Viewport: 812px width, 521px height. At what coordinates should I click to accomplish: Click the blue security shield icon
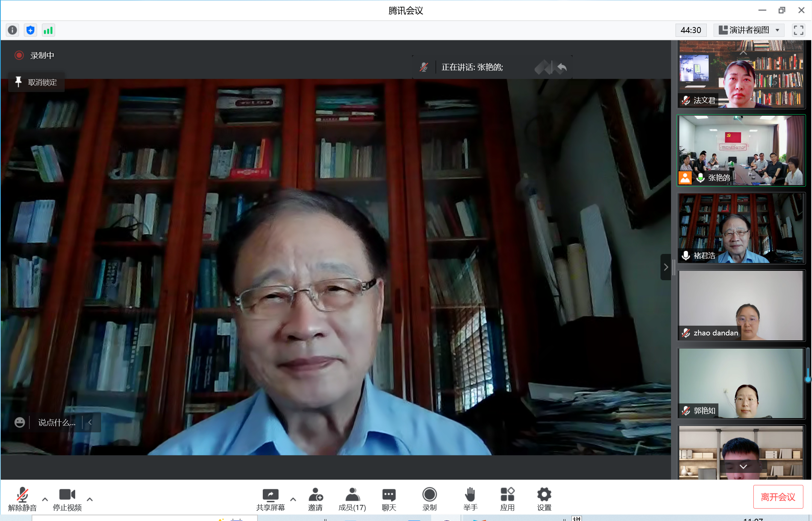pos(30,30)
